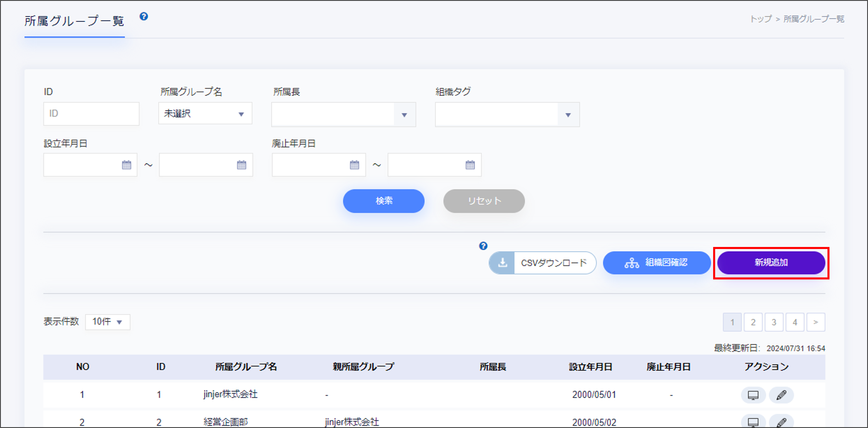Open calendar for 設立年月日 start date
Screen dimensions: 868x428
coord(126,165)
